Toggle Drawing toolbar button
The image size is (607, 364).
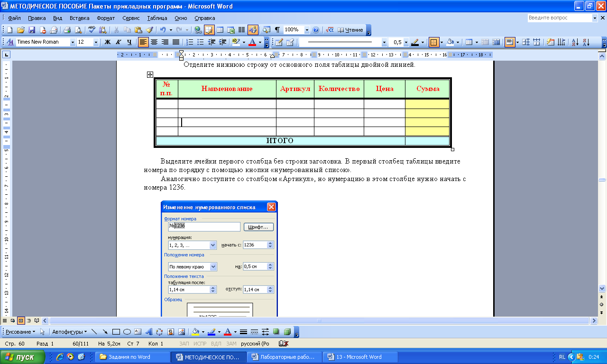[253, 30]
